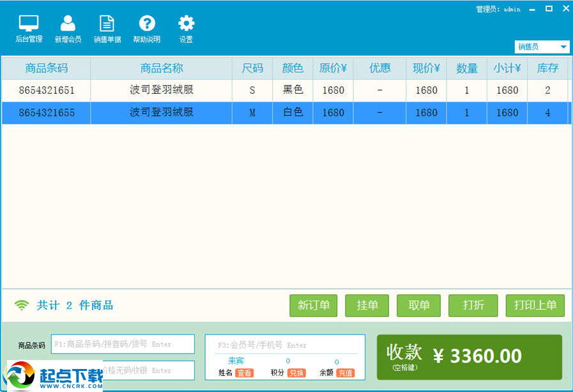Viewport: 573px width, 392px height.
Task: Open the 帮助说明 help icon
Action: pos(147,27)
